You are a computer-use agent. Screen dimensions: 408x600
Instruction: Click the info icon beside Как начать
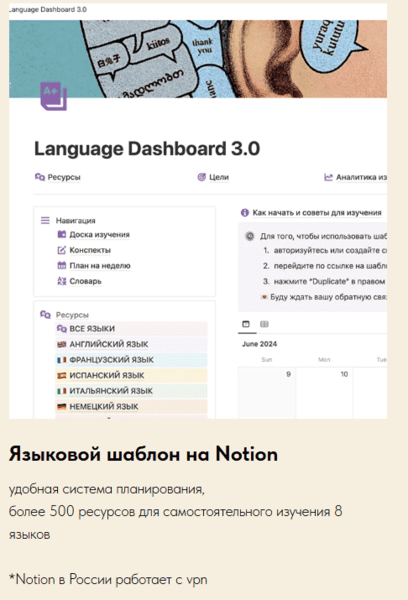[x=245, y=213]
